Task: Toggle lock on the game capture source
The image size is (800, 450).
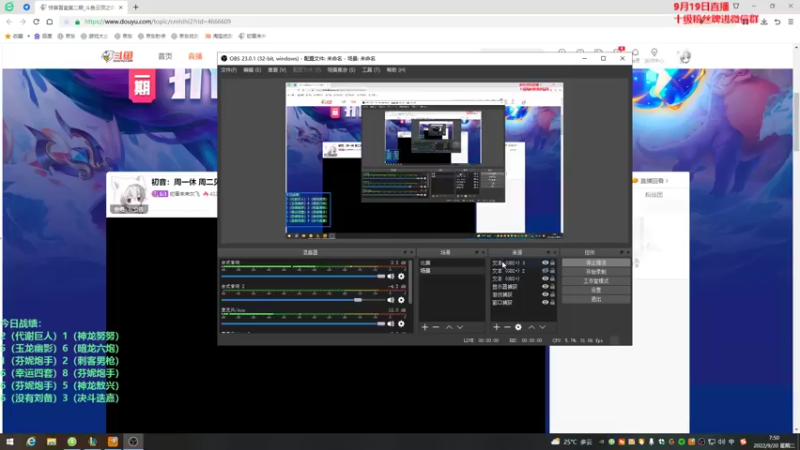Action: (x=553, y=295)
